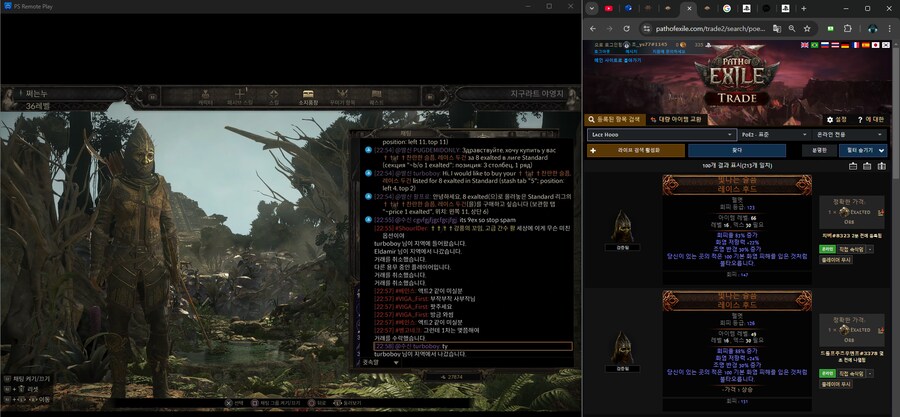
Task: Go back in Chrome
Action: [x=593, y=28]
